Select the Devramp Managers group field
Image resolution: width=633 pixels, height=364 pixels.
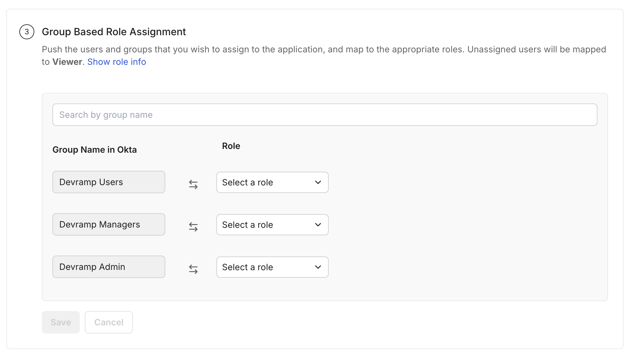pyautogui.click(x=109, y=224)
